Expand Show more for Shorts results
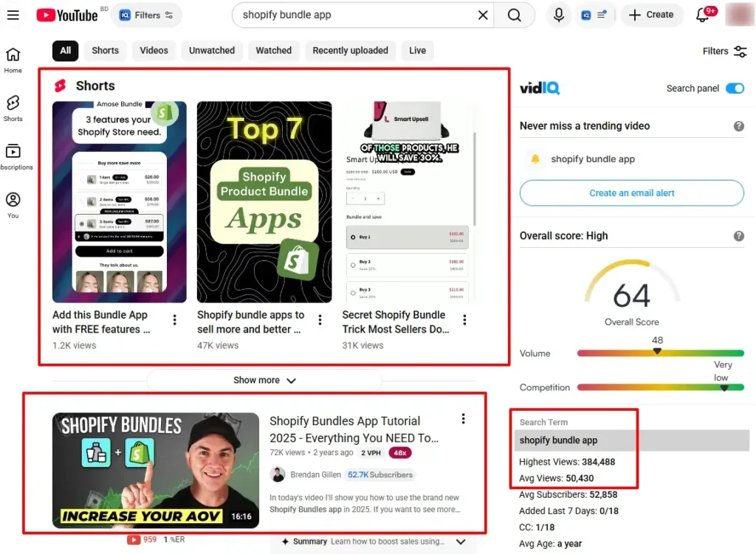 click(x=264, y=380)
